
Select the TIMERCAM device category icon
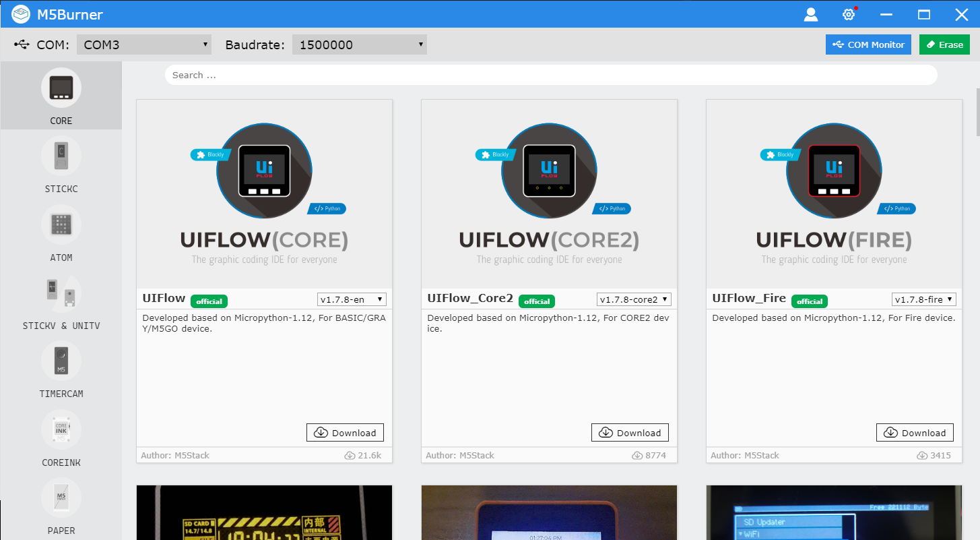[x=61, y=361]
